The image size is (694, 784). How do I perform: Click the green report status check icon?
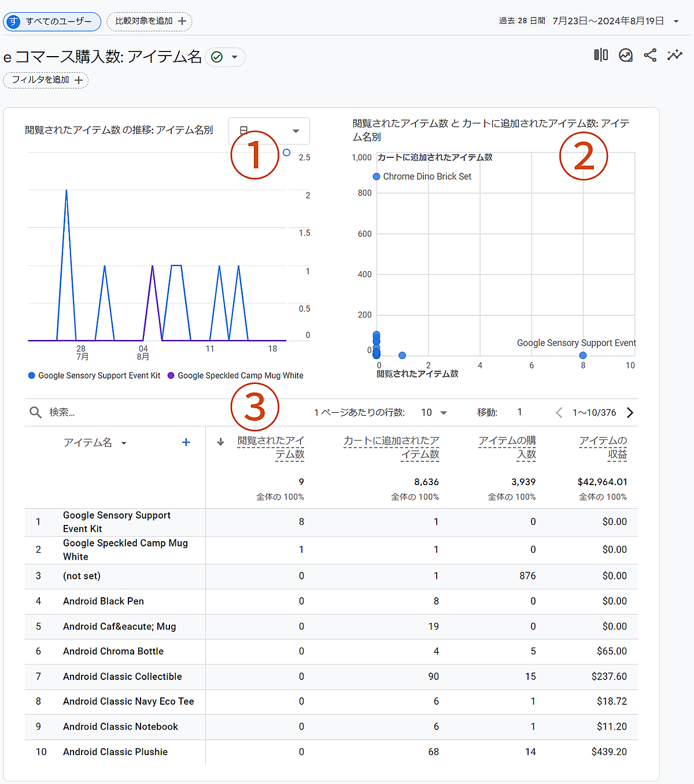pos(217,57)
